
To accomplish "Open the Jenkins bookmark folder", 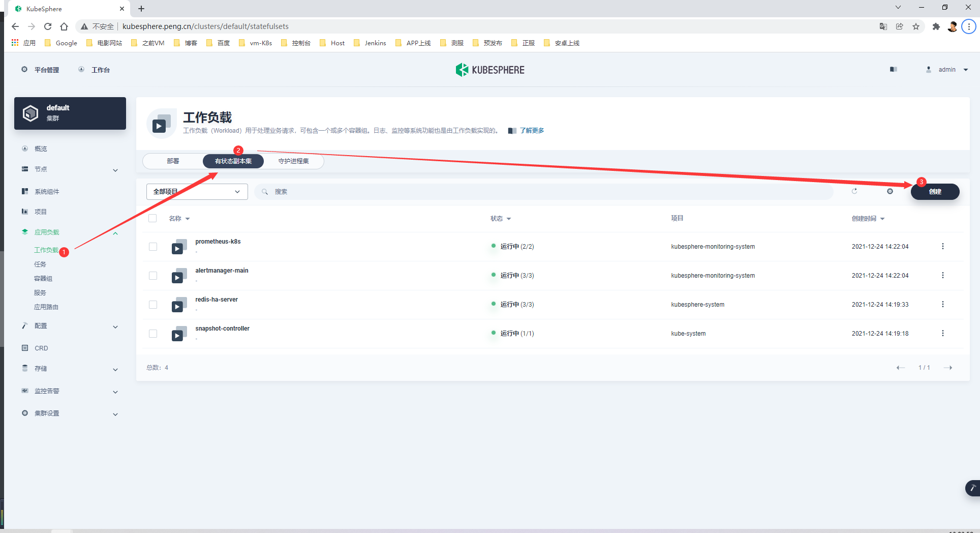I will tap(370, 43).
